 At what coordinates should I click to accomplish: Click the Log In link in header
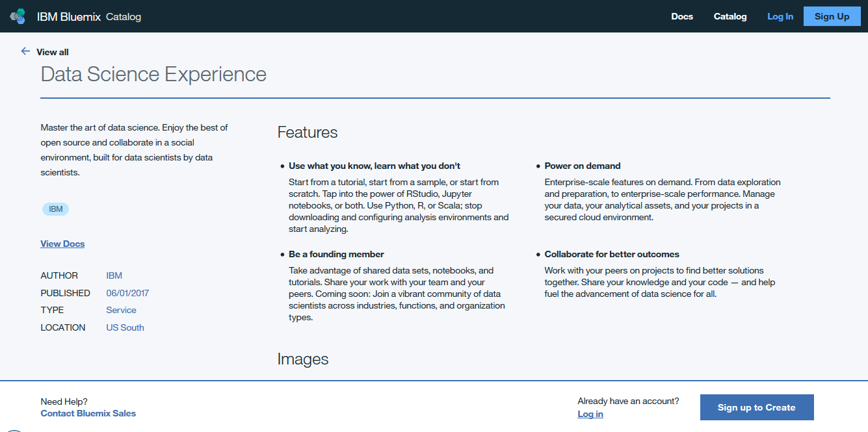[x=780, y=16]
